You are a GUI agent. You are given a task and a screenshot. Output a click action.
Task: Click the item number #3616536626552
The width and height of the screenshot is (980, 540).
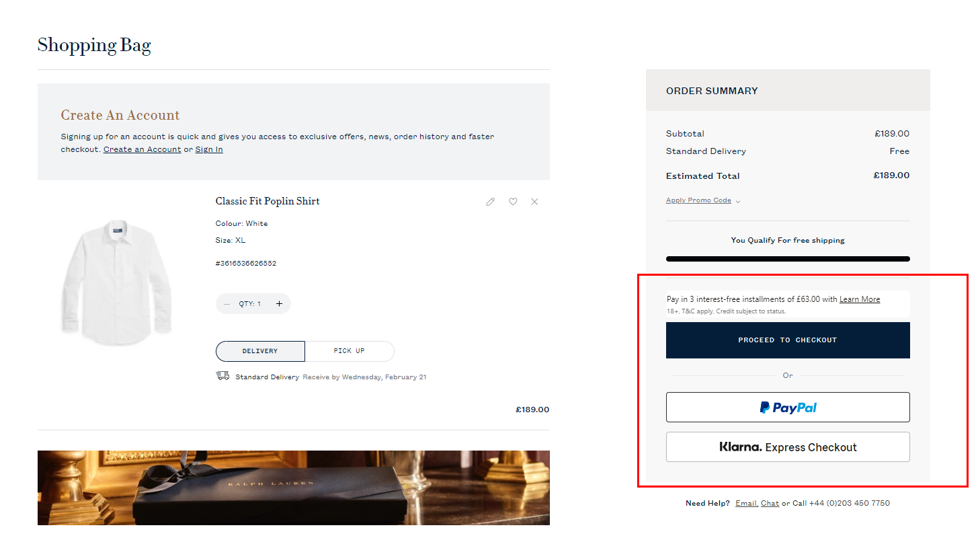tap(246, 264)
